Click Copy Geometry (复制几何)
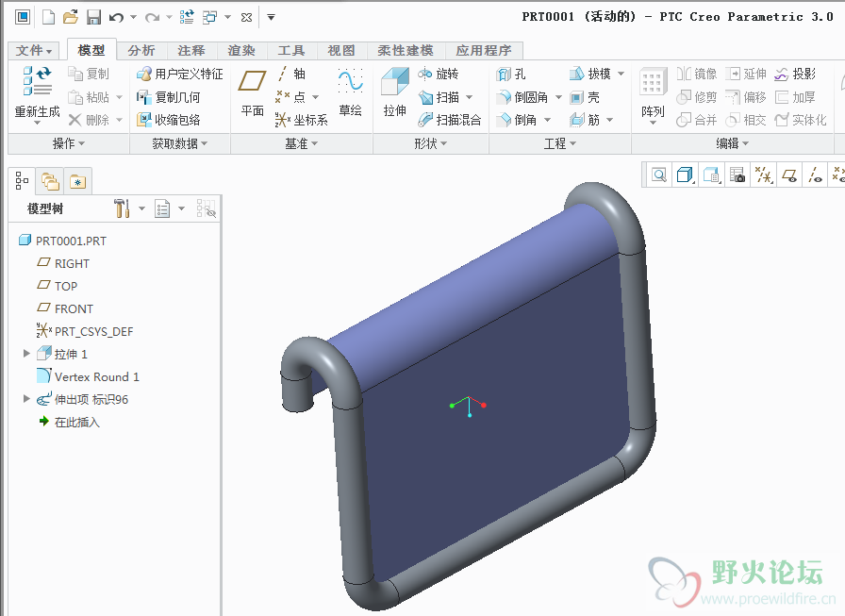 [168, 97]
